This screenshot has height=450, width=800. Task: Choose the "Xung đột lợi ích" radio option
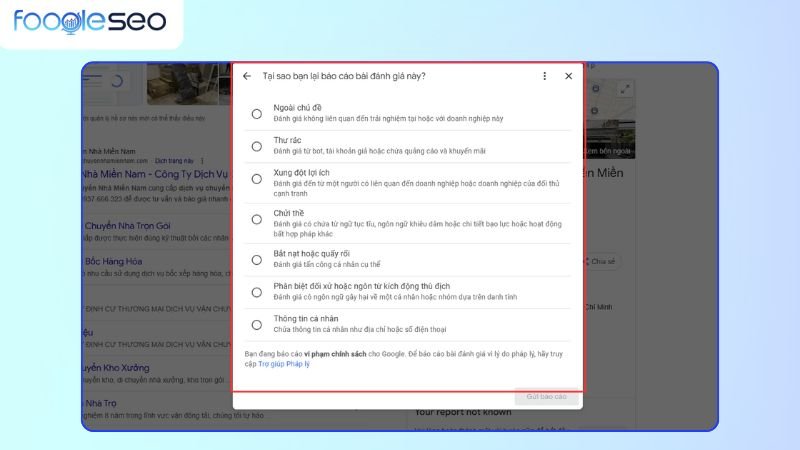(x=257, y=179)
